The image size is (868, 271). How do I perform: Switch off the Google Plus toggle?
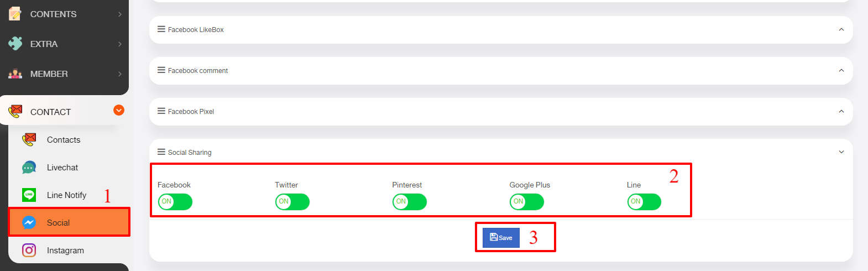527,202
